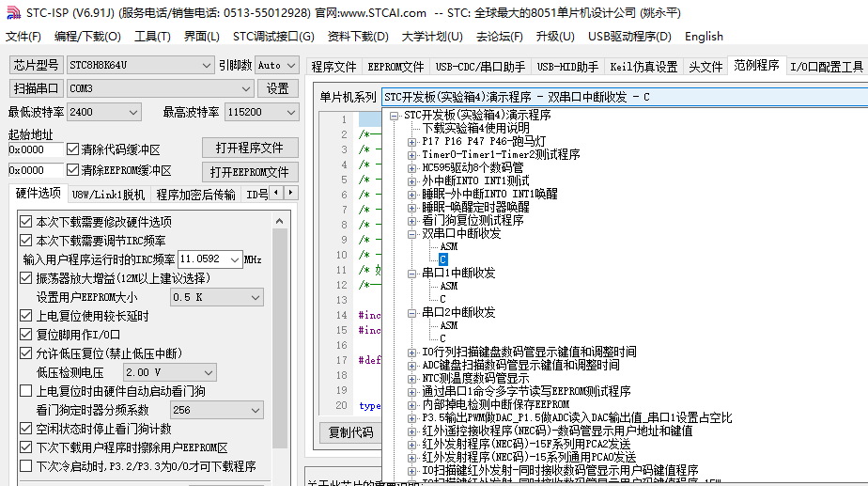
Task: Click the left tab scroll arrow
Action: (x=277, y=193)
